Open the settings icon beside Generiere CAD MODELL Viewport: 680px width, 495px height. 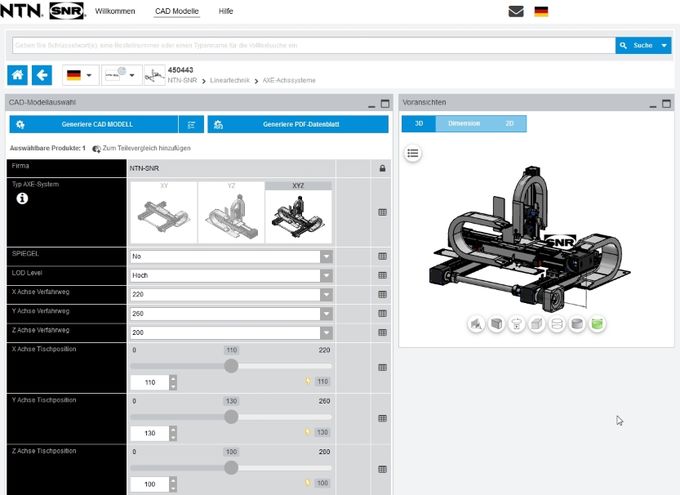tap(192, 124)
